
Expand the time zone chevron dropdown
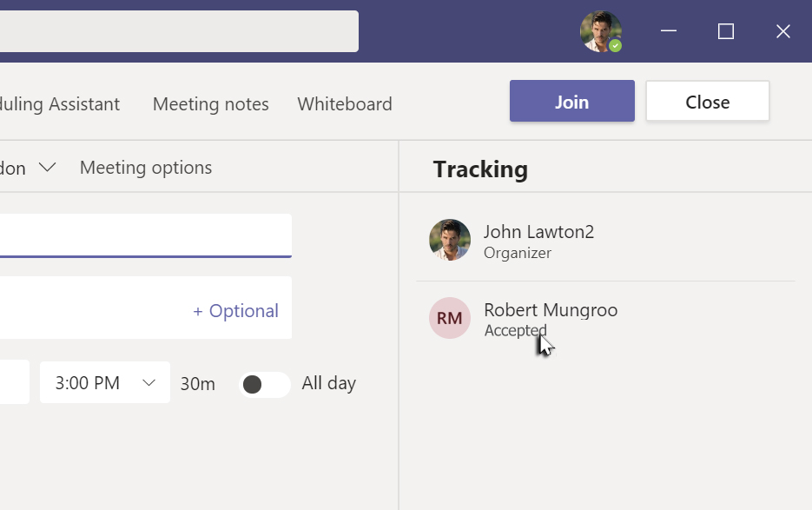click(x=47, y=167)
